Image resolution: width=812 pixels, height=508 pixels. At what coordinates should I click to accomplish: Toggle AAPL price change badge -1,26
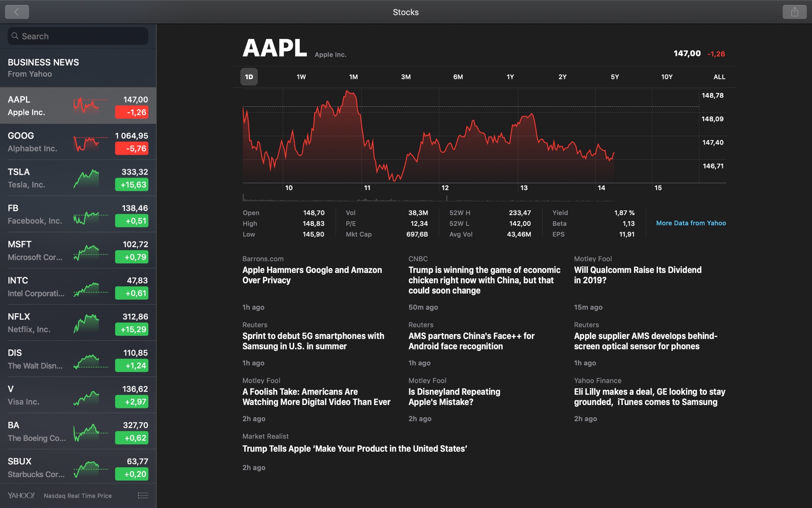point(132,112)
